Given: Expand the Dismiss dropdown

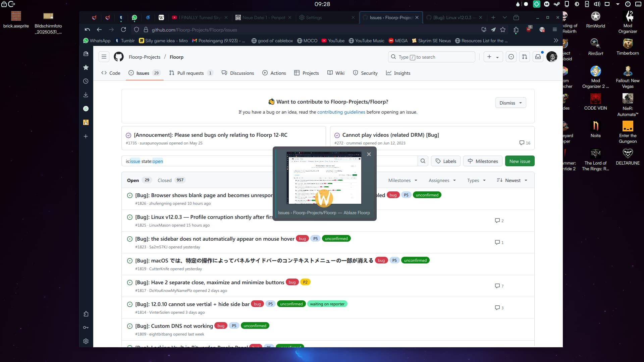Looking at the screenshot, I should tap(511, 103).
